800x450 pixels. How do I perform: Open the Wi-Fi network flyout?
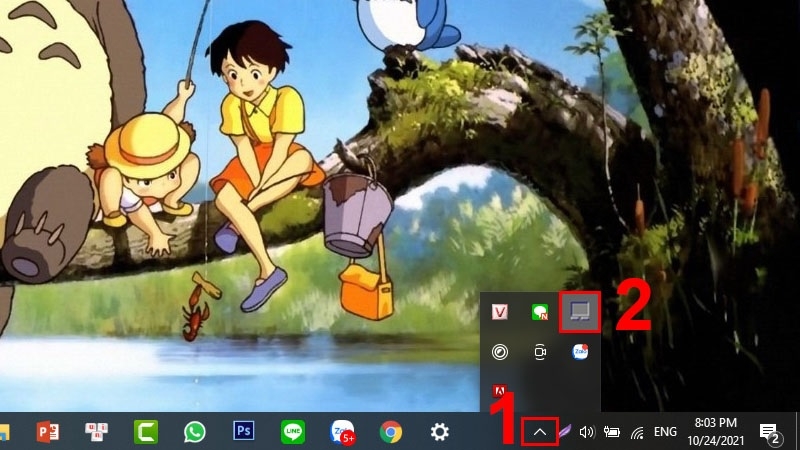pyautogui.click(x=637, y=433)
